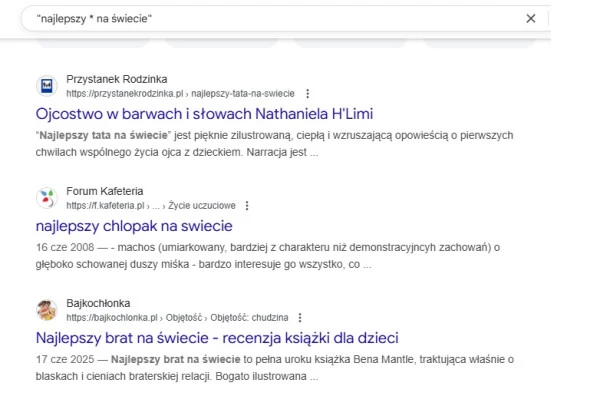Image resolution: width=600 pixels, height=396 pixels.
Task: Click the Forum Kafeteria site favicon
Action: click(47, 198)
